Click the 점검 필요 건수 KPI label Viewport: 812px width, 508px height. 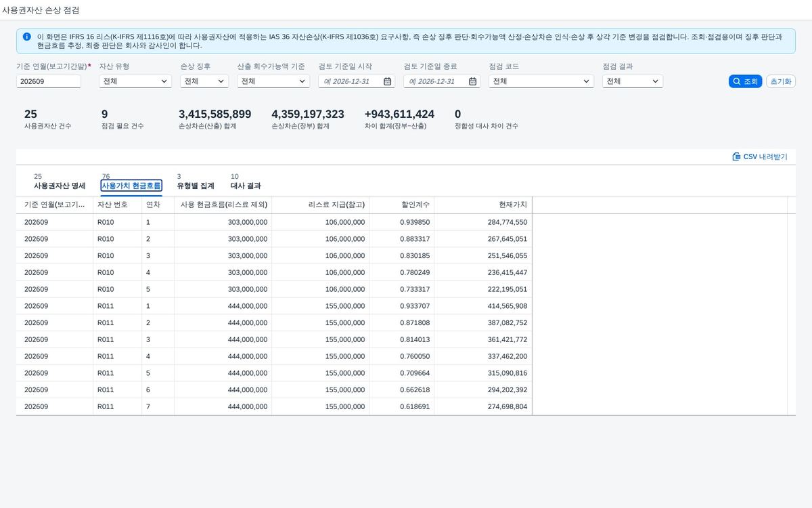tap(122, 126)
